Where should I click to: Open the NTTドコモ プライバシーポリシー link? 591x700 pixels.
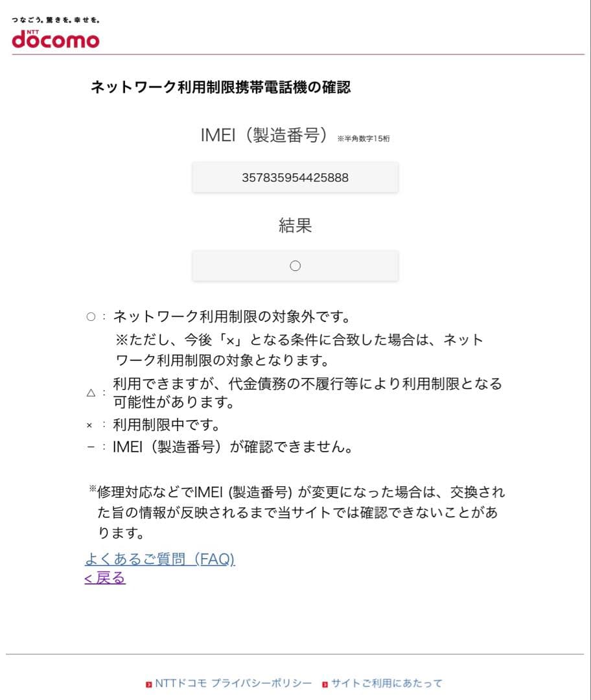point(233,683)
